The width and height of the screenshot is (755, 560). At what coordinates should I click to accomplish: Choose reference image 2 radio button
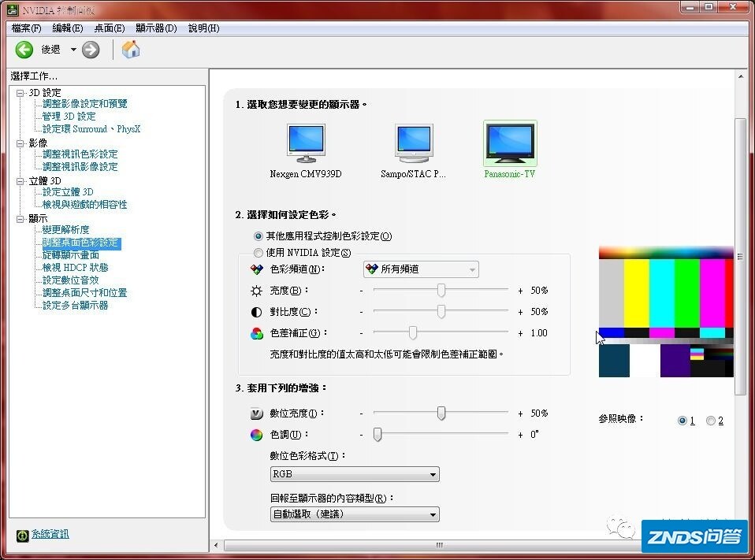[711, 421]
